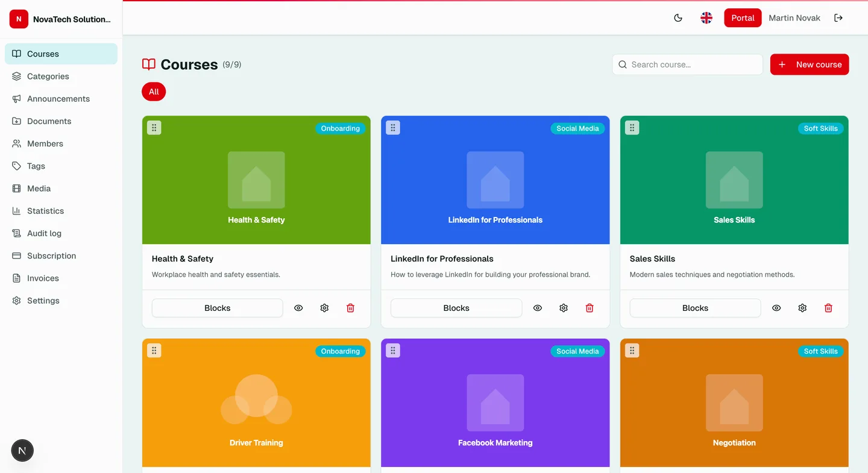
Task: Filter courses by the Onboarding badge
Action: [x=340, y=128]
